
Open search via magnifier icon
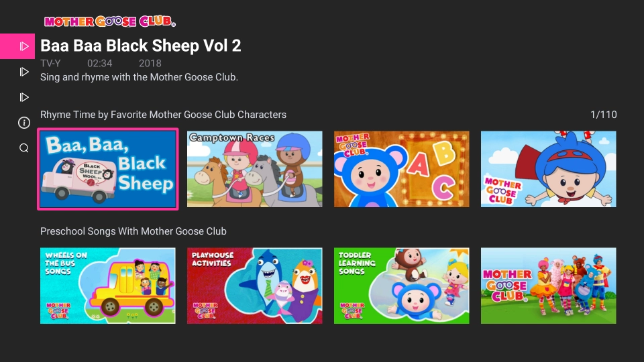coord(24,148)
